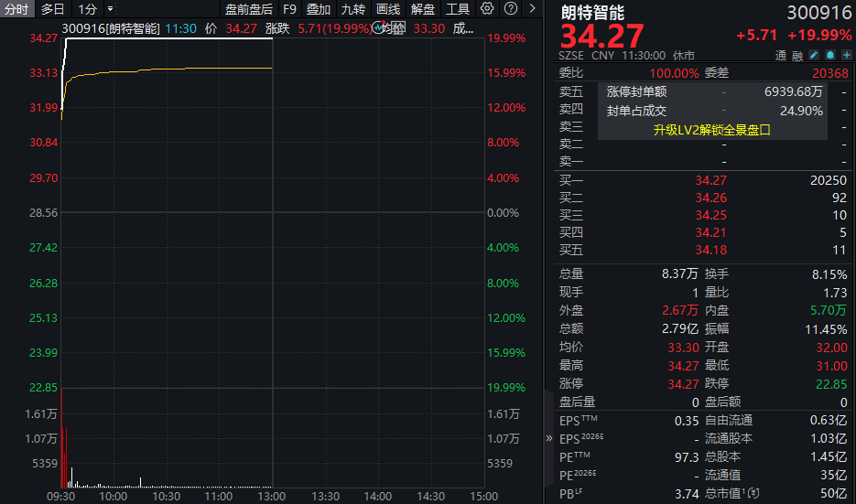
Task: Click the large volume bar at 09:30 open
Action: click(61, 437)
